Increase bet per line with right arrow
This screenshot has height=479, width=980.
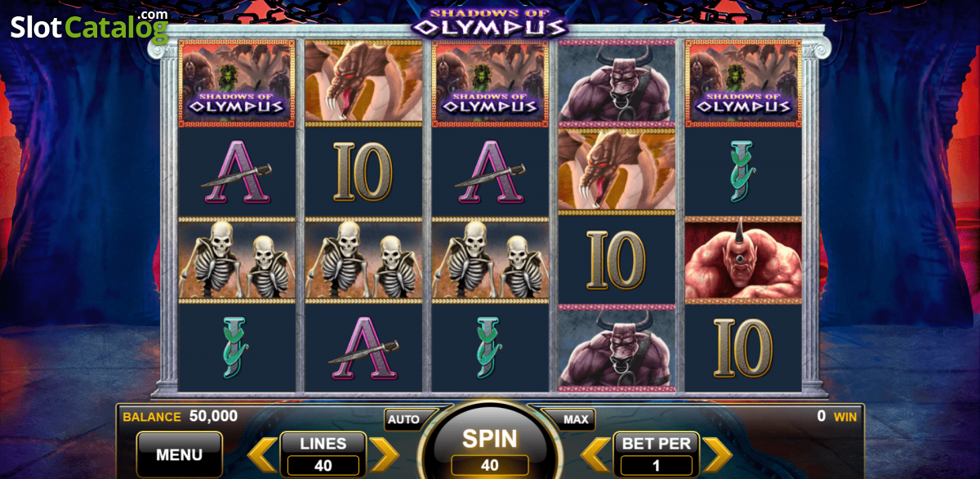tap(717, 454)
